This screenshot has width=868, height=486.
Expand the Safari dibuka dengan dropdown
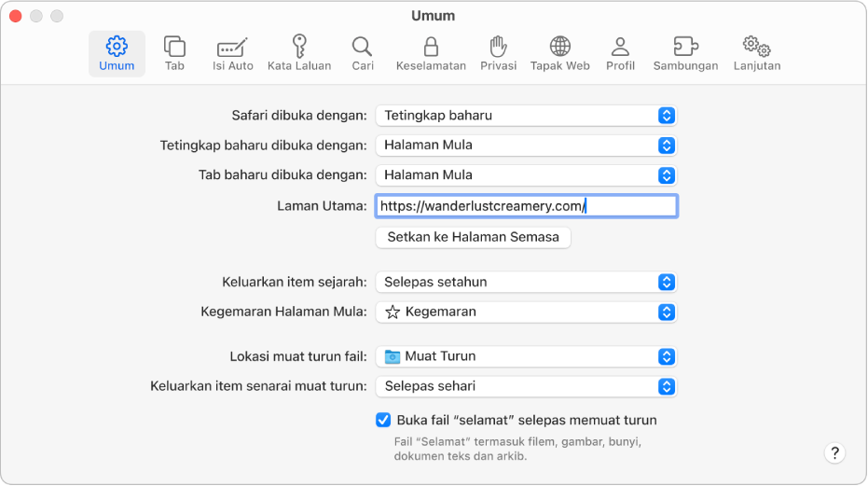[526, 116]
